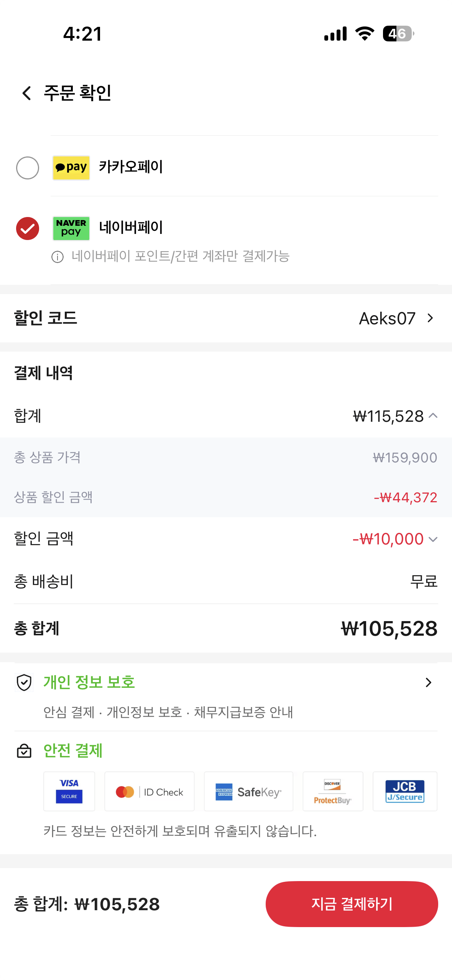
Task: Tap the Naver Pay logo icon
Action: tap(71, 228)
